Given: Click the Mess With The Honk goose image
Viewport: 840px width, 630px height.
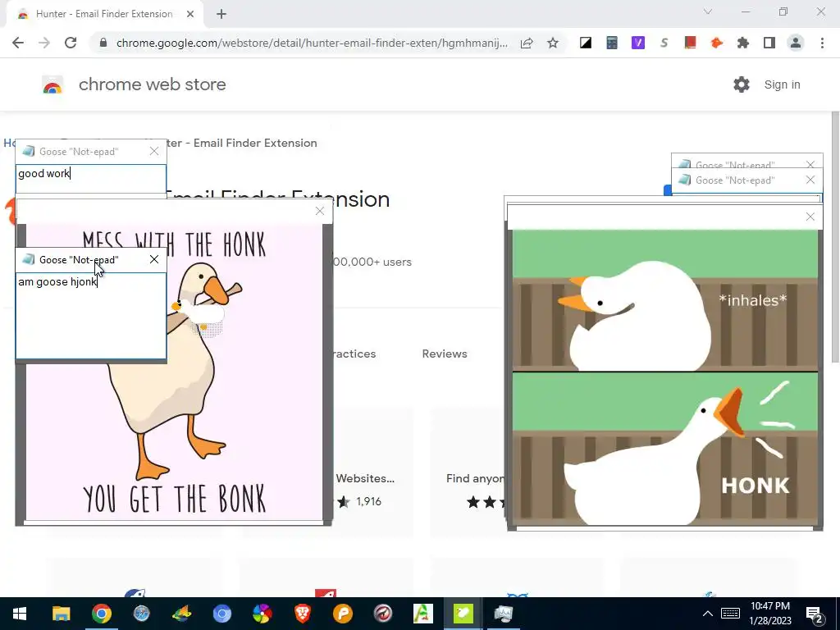Looking at the screenshot, I should tap(174, 372).
